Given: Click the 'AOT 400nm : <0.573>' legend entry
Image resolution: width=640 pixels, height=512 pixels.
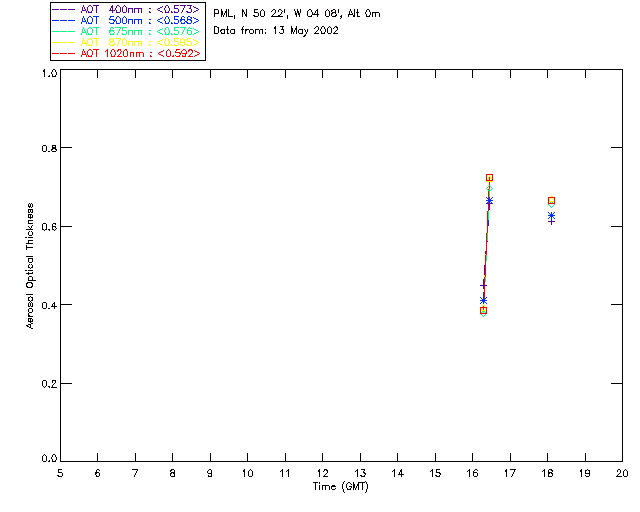Looking at the screenshot, I should pos(126,9).
